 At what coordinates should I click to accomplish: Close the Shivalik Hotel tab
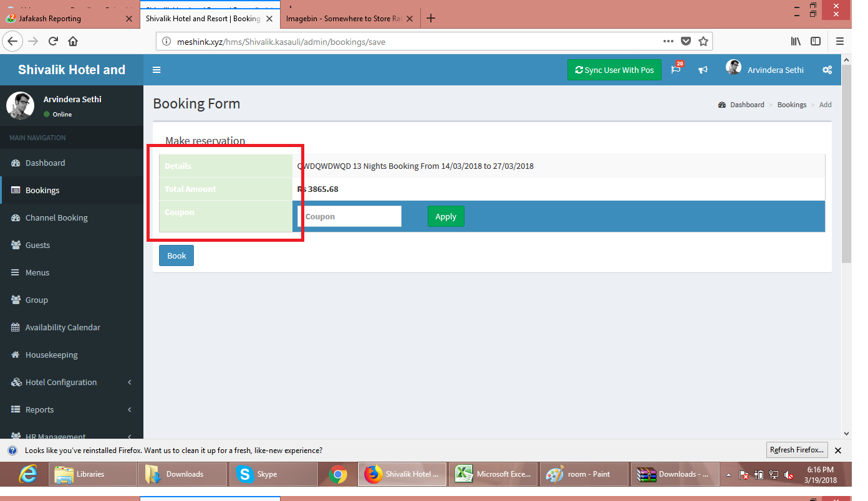[x=269, y=18]
